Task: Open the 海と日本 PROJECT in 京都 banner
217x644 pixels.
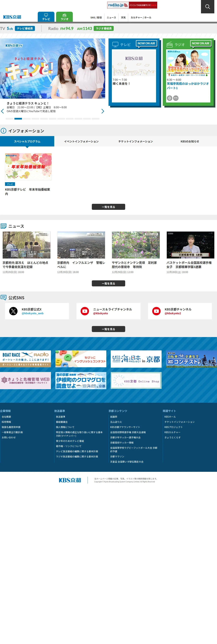Action: pyautogui.click(x=136, y=359)
